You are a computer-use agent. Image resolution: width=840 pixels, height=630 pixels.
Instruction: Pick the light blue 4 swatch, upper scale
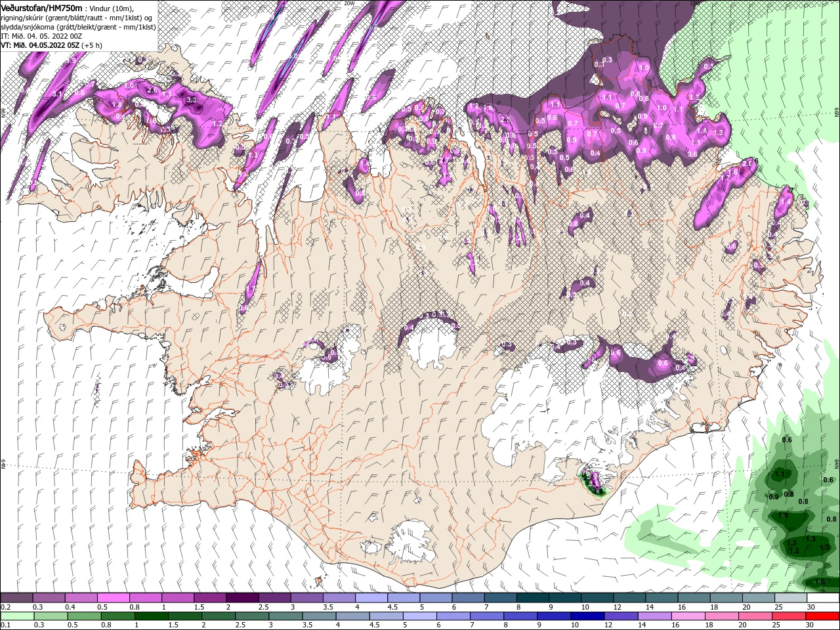point(371,598)
